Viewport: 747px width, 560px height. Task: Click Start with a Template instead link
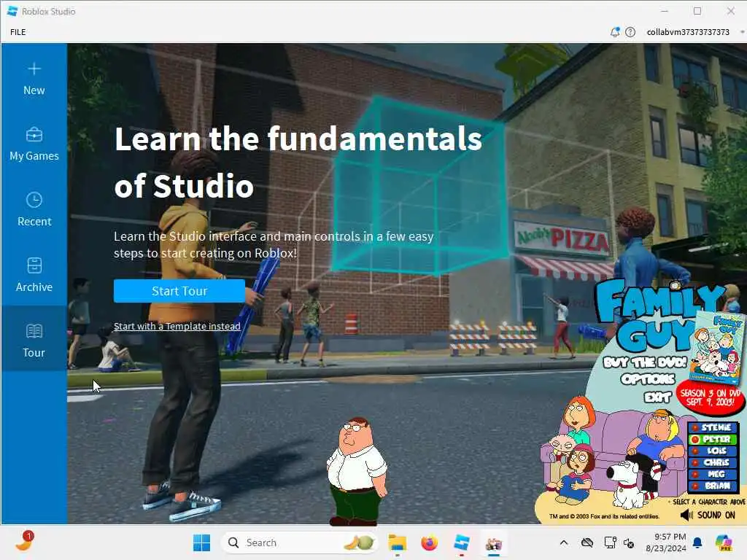coord(177,326)
